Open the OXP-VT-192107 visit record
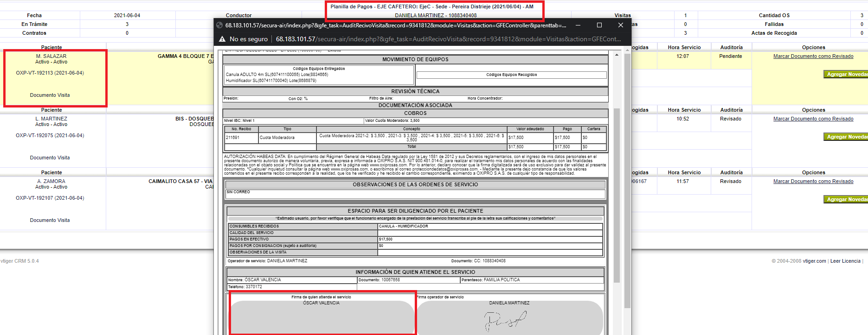This screenshot has width=868, height=335. tap(50, 198)
